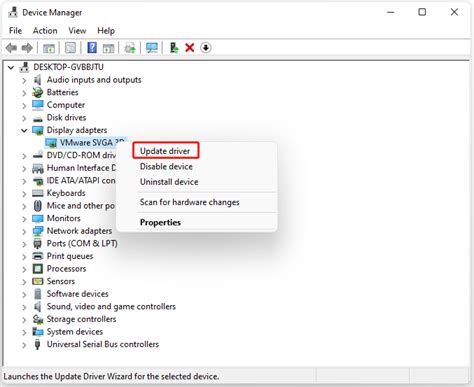This screenshot has width=474, height=387.
Task: Click the Ports (COM & LPT) icon
Action: [x=38, y=244]
